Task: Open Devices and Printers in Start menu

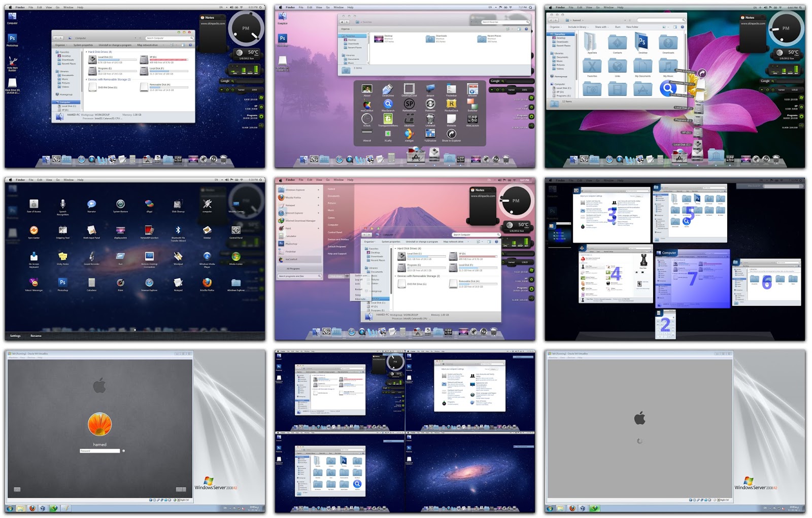Action: 338,239
